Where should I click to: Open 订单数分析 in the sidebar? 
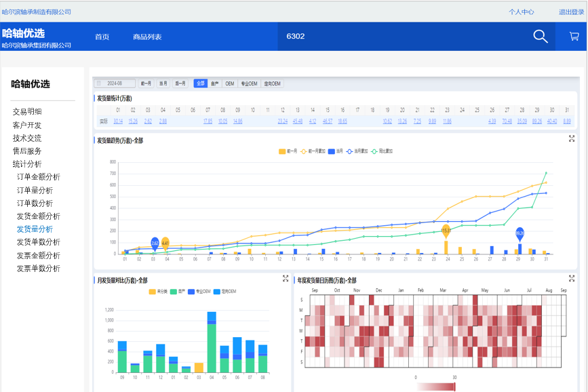(x=35, y=203)
